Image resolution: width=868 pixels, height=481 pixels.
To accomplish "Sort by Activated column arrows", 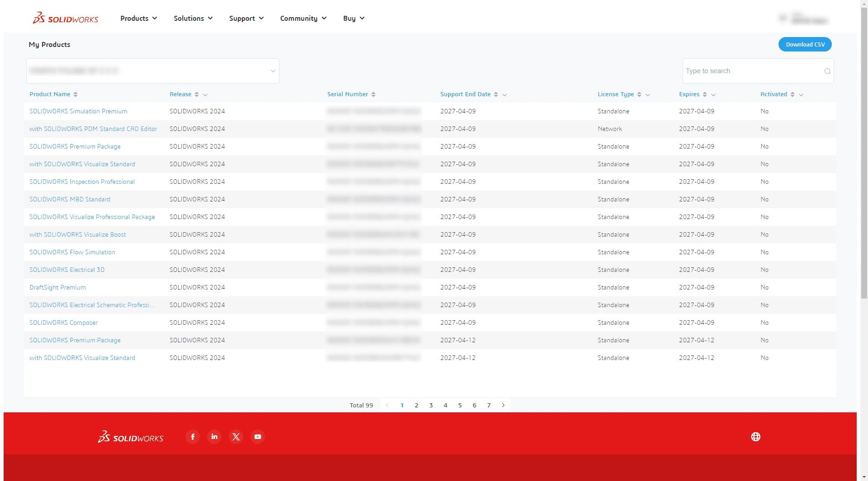I will (793, 94).
